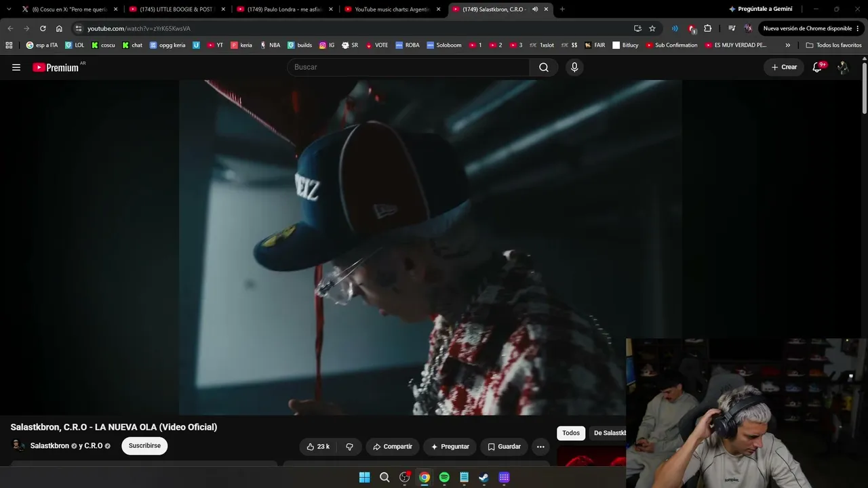Screen dimensions: 868x488
Task: Save the video with Guardar
Action: 504,447
